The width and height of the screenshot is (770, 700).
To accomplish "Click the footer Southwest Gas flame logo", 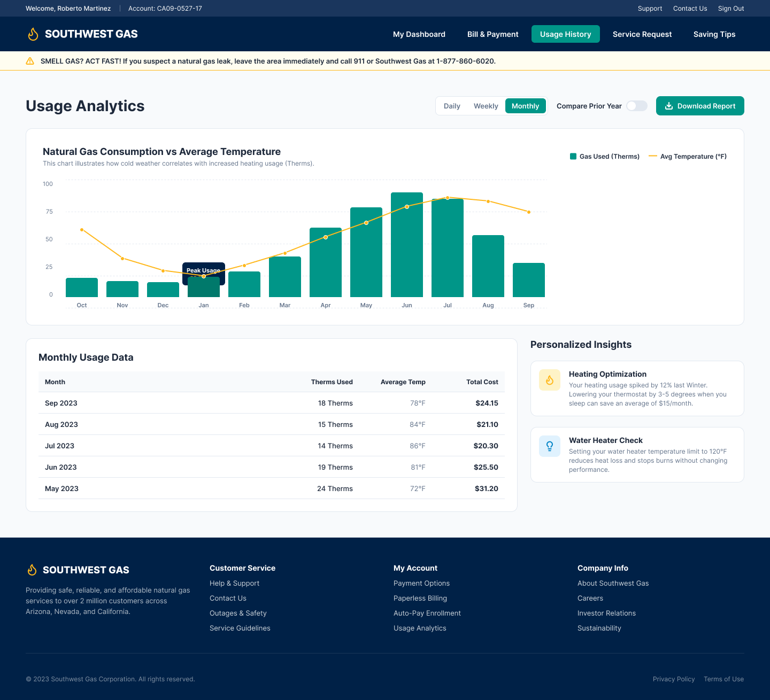I will pos(32,570).
